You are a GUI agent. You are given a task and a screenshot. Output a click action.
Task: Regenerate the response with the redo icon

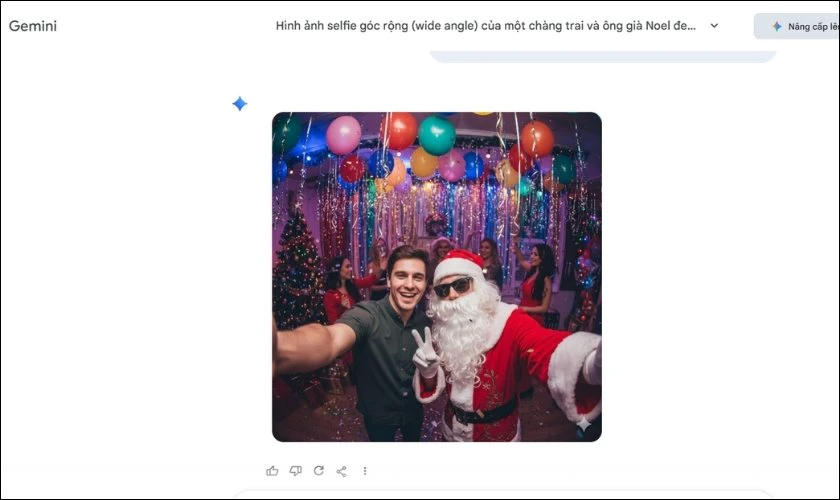pyautogui.click(x=318, y=470)
